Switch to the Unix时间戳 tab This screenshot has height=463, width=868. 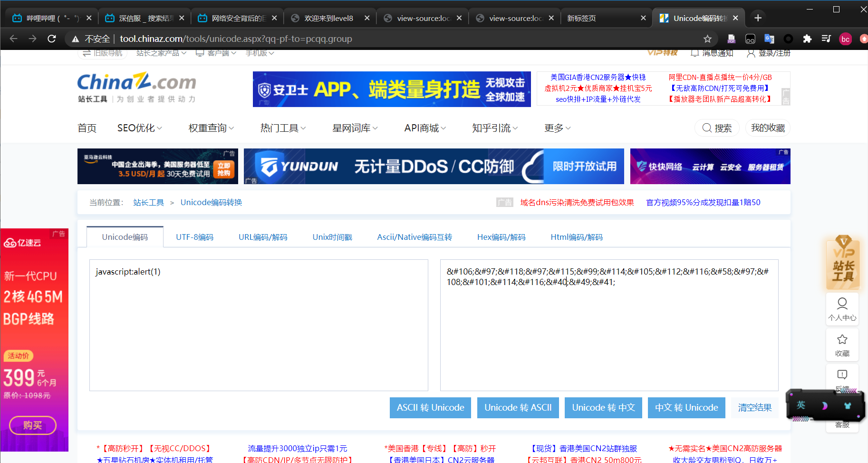point(332,237)
